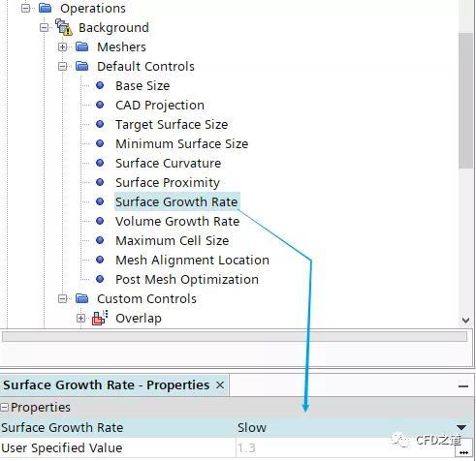The width and height of the screenshot is (476, 461).
Task: Select the Surface Curvature item
Action: pos(169,164)
